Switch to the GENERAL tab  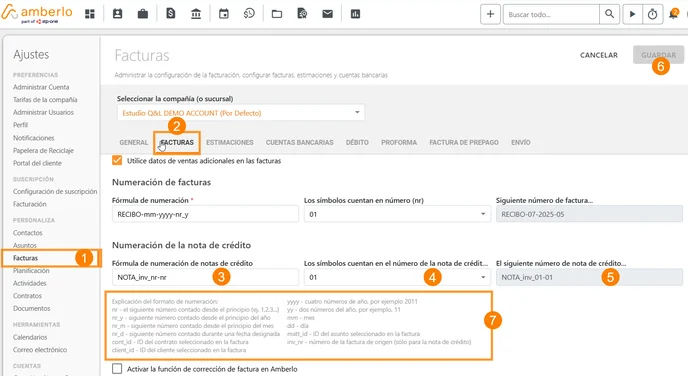click(133, 142)
